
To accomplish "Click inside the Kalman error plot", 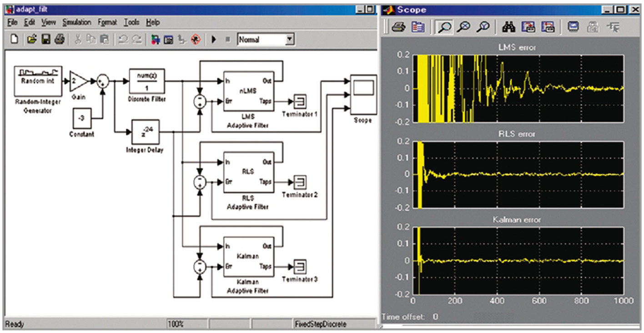I will (518, 261).
